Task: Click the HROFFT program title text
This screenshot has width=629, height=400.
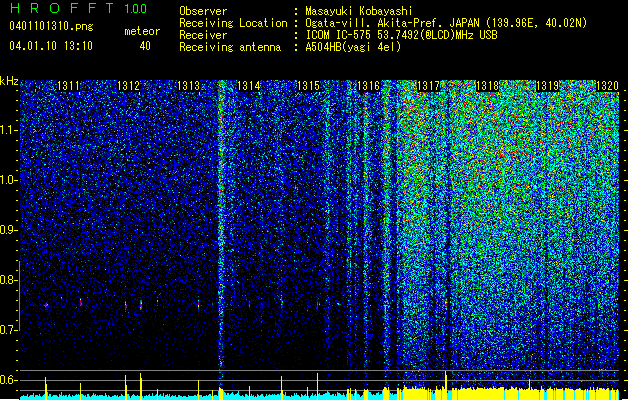Action: click(61, 8)
